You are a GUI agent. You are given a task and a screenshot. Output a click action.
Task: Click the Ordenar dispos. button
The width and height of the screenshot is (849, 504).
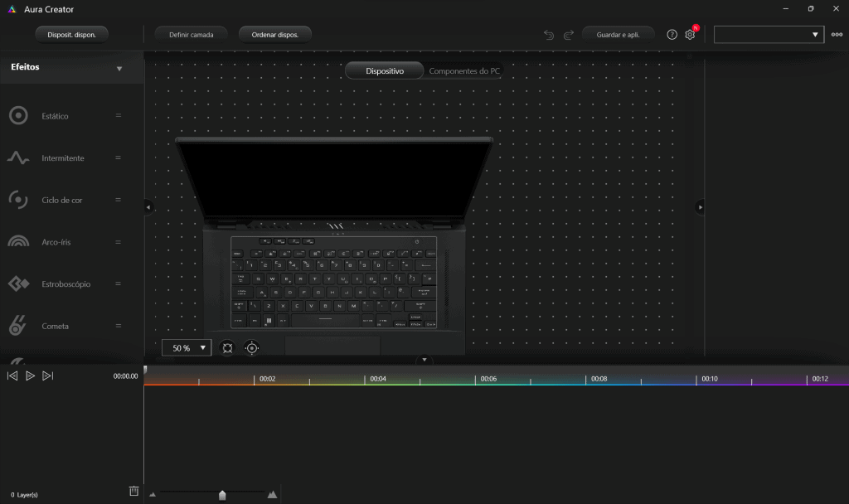(275, 34)
